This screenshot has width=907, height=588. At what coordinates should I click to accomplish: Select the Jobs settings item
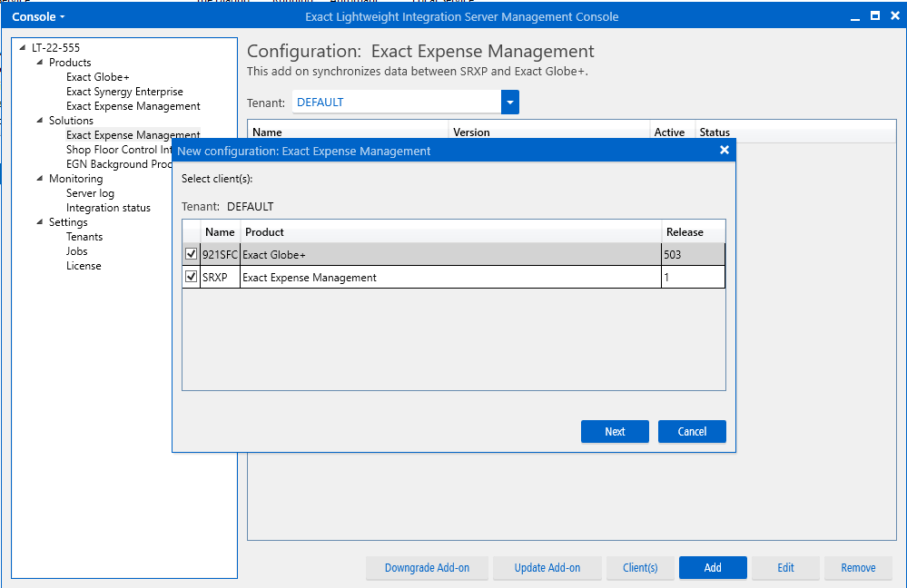(x=77, y=251)
